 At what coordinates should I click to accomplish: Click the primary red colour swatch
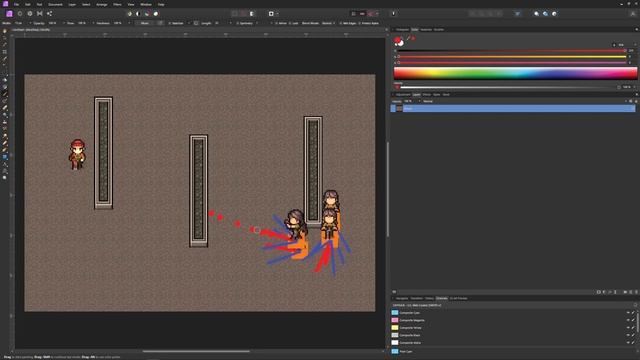(398, 40)
